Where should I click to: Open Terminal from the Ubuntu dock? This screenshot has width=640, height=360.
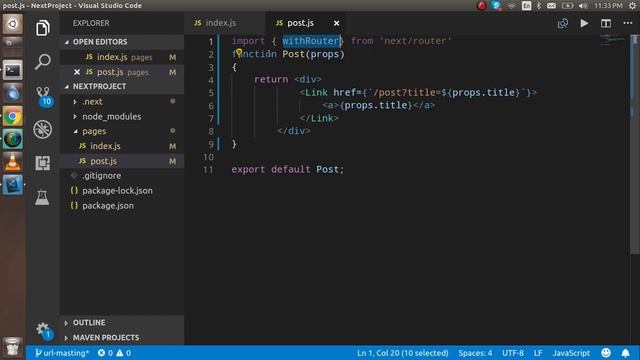point(13,70)
